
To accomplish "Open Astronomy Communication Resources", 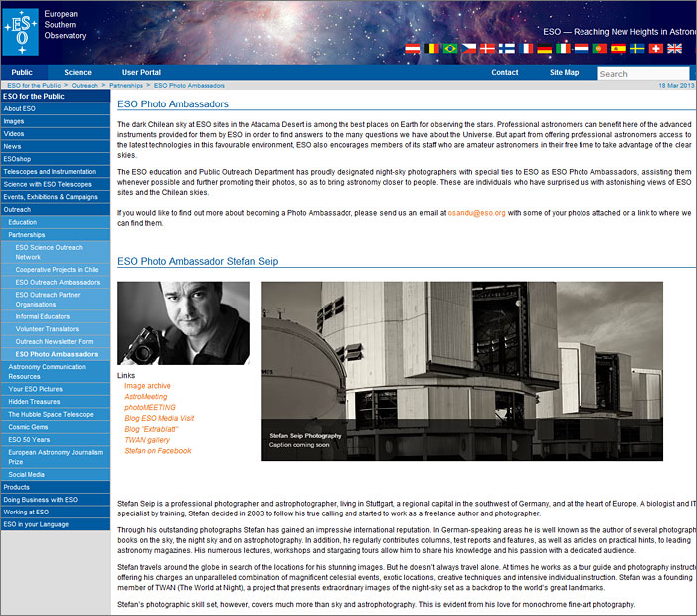I will [55, 372].
